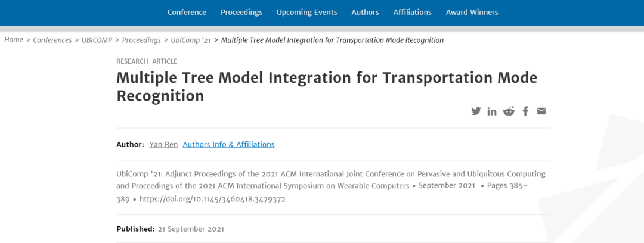Open the Authors navigation item
This screenshot has width=644, height=243.
click(x=365, y=12)
